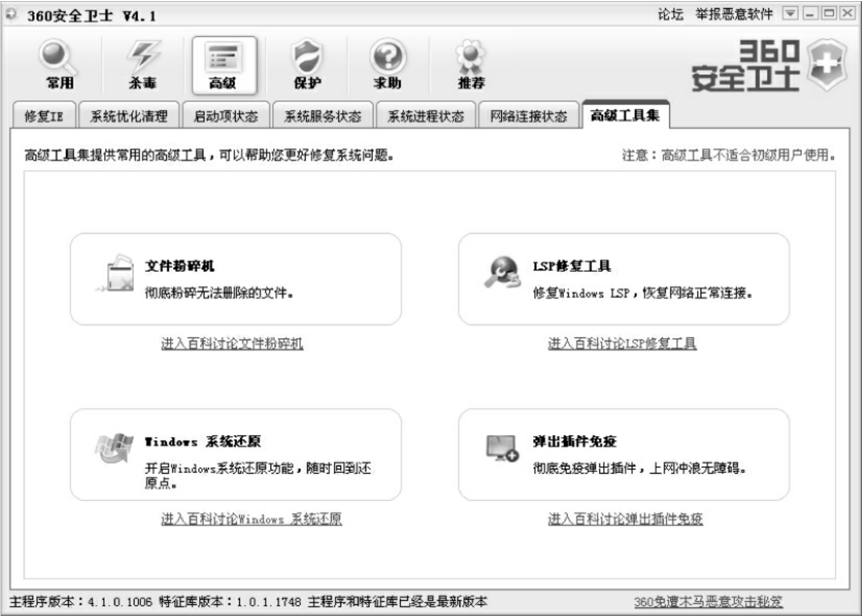Image resolution: width=862 pixels, height=616 pixels.
Task: Click the Windows 系统还原 restore icon
Action: [x=114, y=448]
